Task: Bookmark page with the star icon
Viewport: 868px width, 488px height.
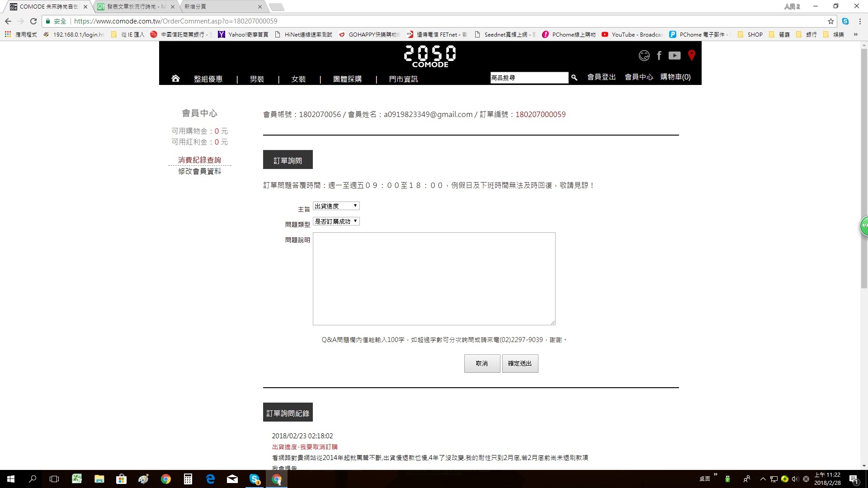Action: coord(831,21)
